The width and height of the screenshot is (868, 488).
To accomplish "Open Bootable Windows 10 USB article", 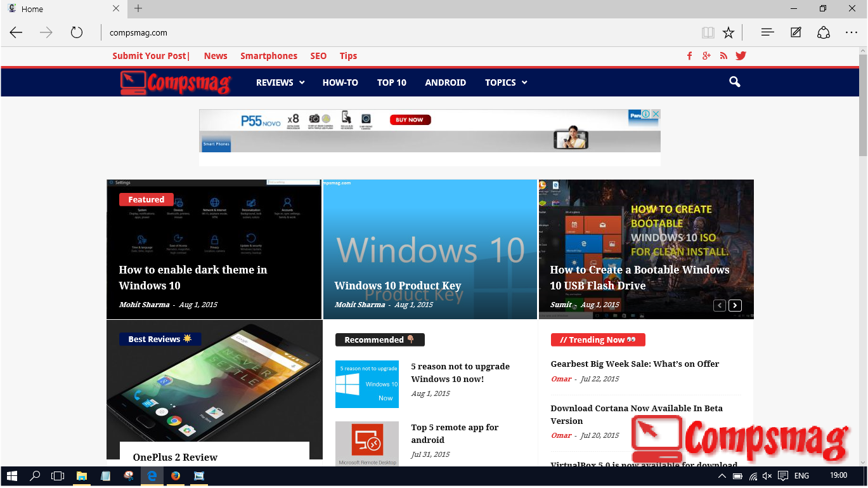I will pos(640,277).
